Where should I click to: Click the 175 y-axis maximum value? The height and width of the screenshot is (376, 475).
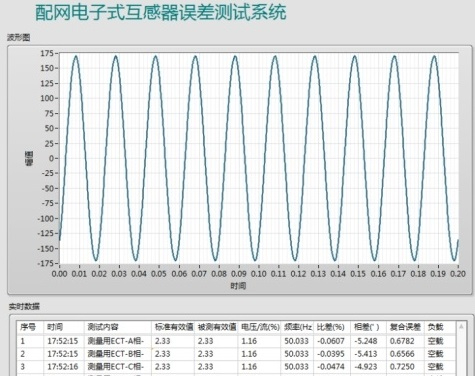47,53
